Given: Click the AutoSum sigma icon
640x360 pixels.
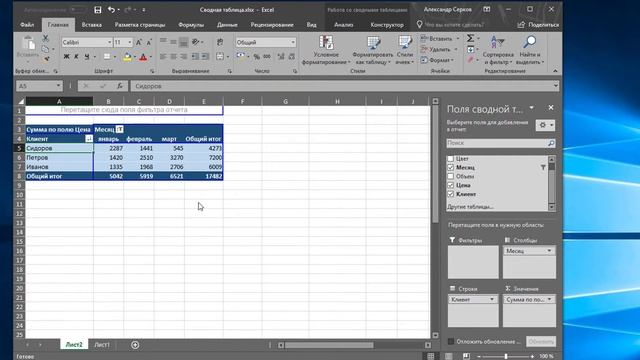Looking at the screenshot, I should [x=470, y=38].
